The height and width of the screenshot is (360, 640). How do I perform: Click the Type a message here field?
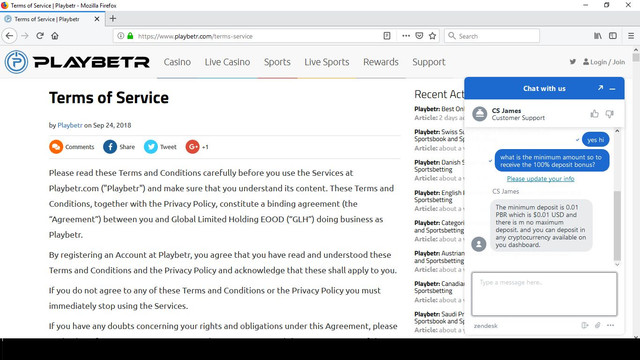(544, 294)
